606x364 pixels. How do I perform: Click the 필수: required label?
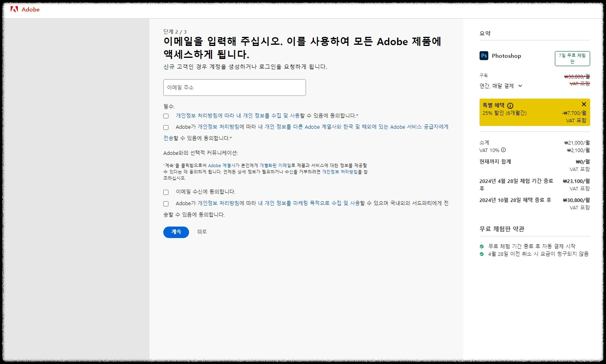169,106
